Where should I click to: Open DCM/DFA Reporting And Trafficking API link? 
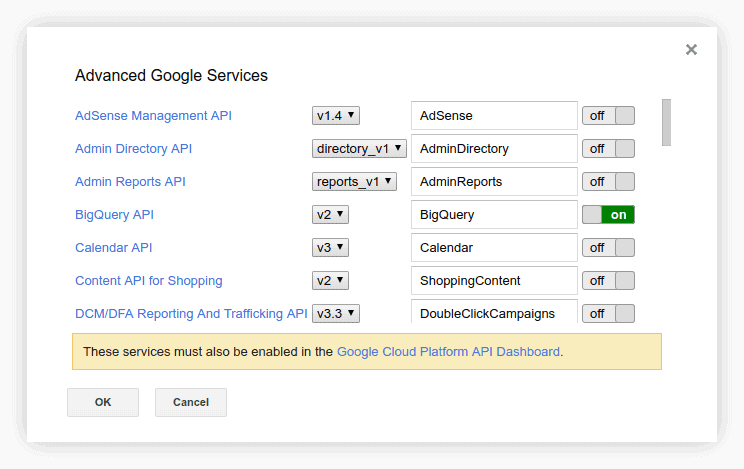click(191, 313)
